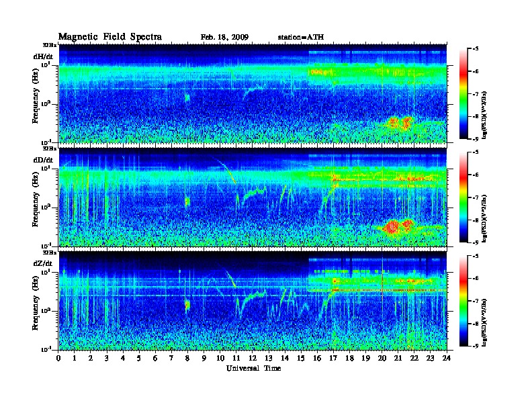Click the "-9" tick of dZ/dt color scale
Screen dimensions: 532x411
[x=476, y=346]
